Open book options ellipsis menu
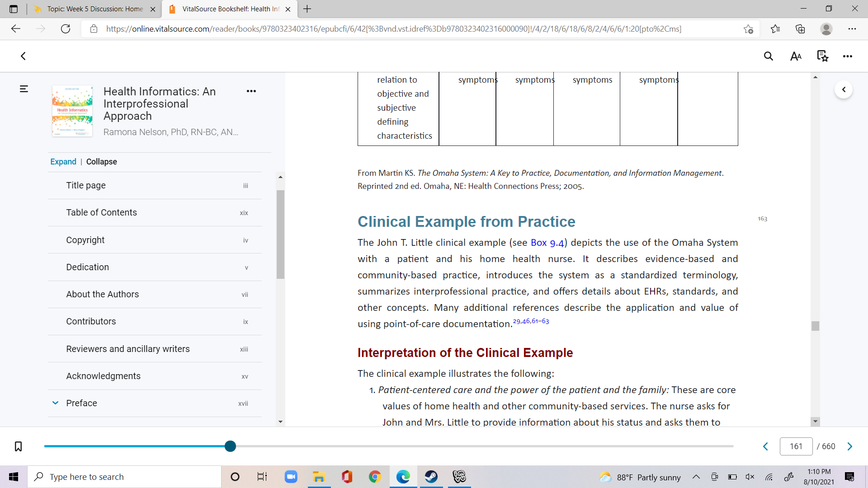Viewport: 868px width, 488px height. pyautogui.click(x=251, y=91)
